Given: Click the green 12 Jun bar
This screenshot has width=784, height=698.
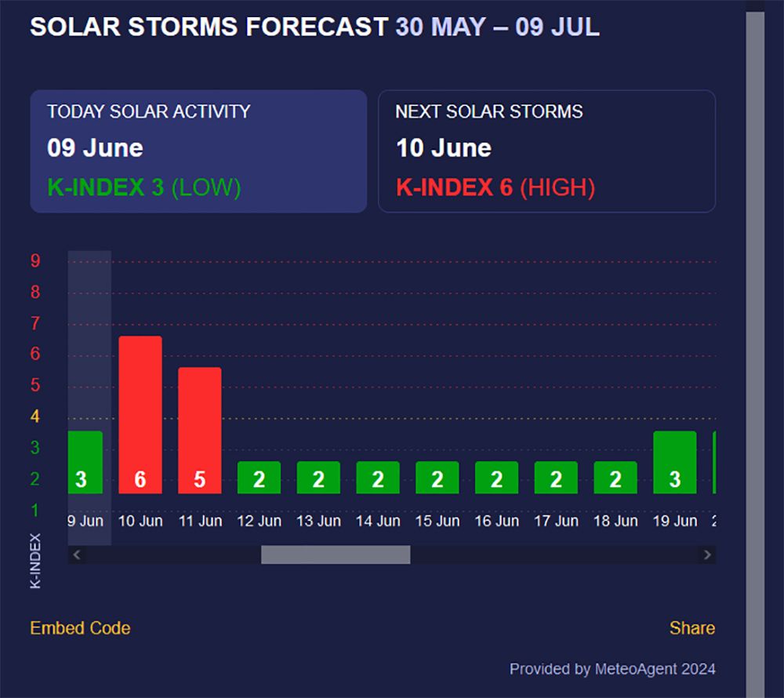Looking at the screenshot, I should [x=259, y=478].
